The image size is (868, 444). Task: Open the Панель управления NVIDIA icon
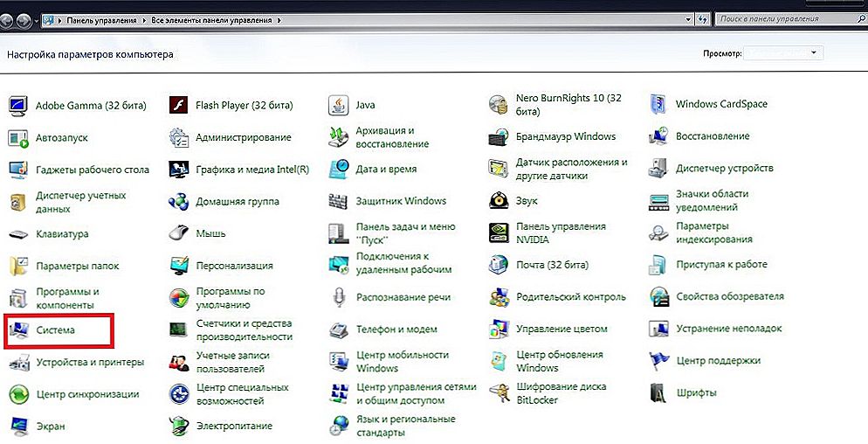pos(499,232)
